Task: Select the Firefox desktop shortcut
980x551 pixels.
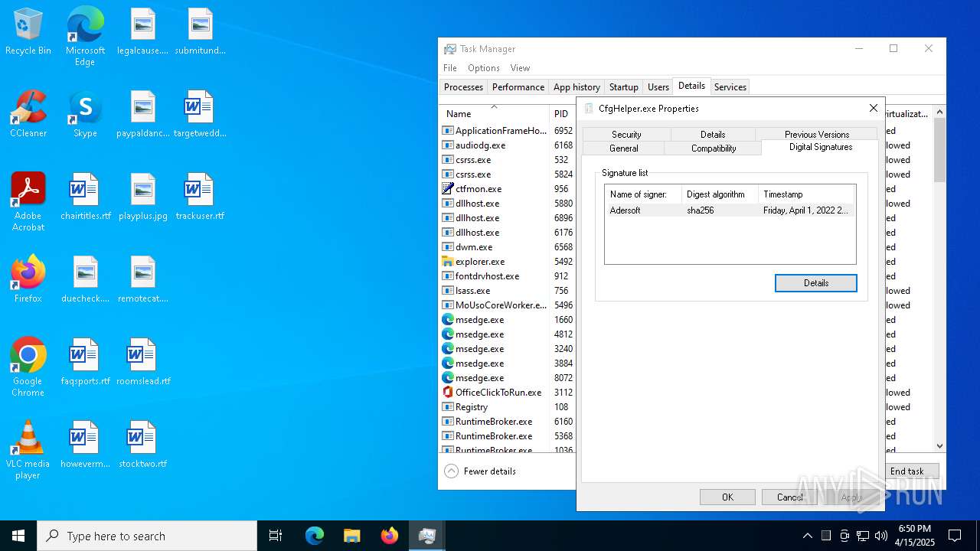Action: [x=28, y=279]
